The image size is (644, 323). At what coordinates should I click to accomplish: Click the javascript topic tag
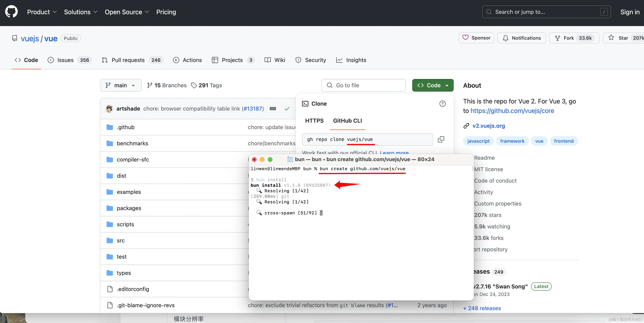(x=478, y=141)
